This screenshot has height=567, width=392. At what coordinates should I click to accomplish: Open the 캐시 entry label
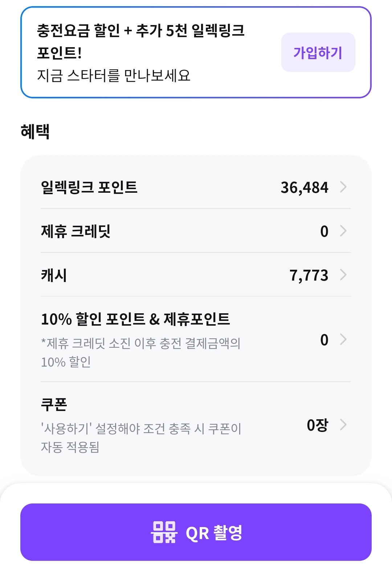(54, 275)
